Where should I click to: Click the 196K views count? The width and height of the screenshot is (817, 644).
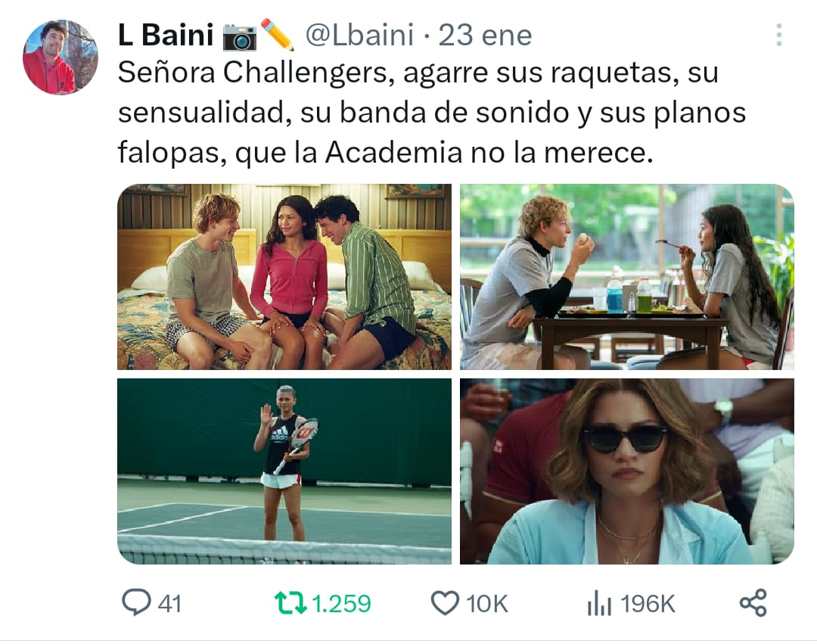(648, 604)
